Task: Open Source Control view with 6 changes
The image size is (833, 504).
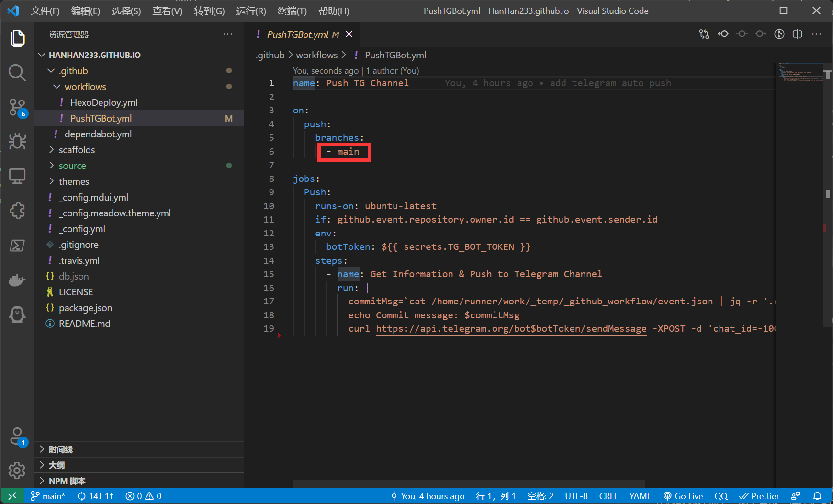Action: pos(17,107)
